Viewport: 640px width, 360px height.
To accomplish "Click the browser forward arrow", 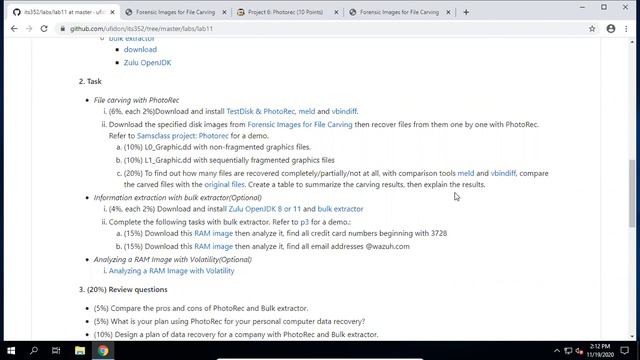I will [29, 29].
